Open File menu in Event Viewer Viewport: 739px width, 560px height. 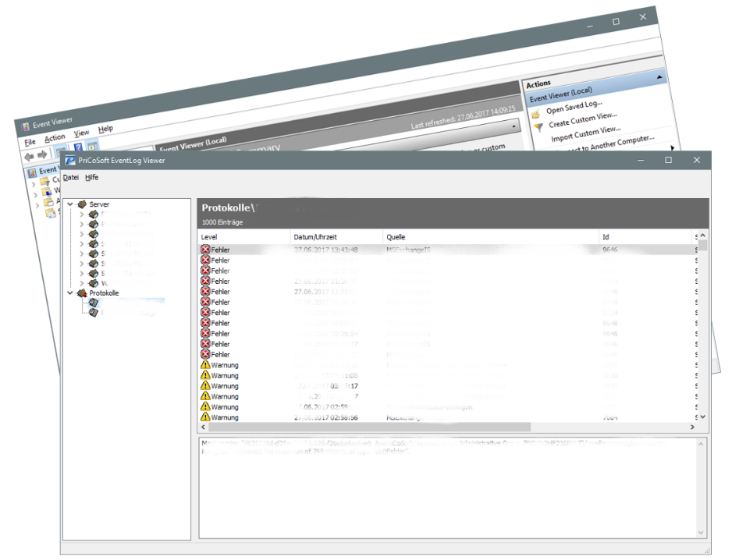coord(30,142)
